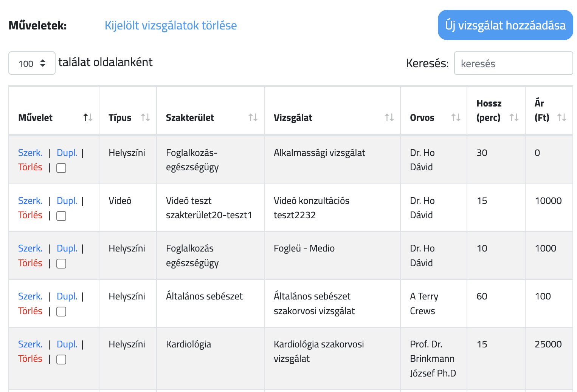Click Szerk. for Alkalmassági vizsgálat row

30,153
